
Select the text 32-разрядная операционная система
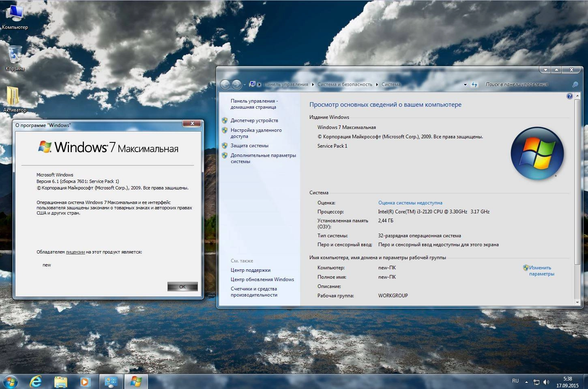pos(419,236)
